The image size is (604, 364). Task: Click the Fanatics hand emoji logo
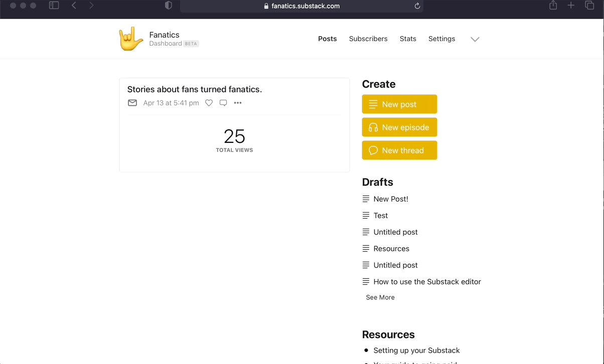click(x=131, y=39)
